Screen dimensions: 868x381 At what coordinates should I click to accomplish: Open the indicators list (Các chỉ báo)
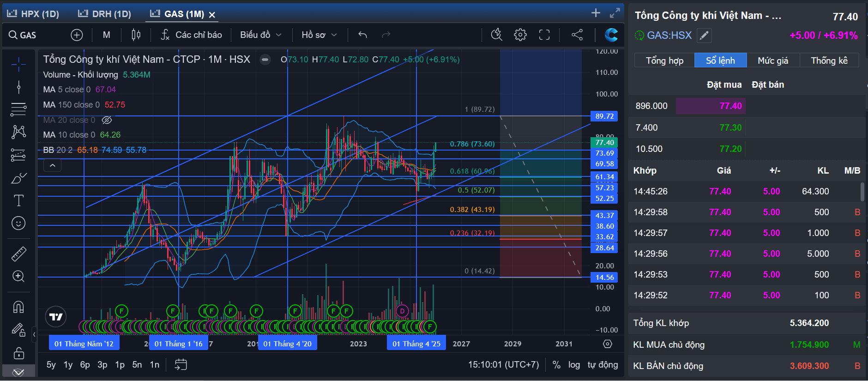click(191, 35)
